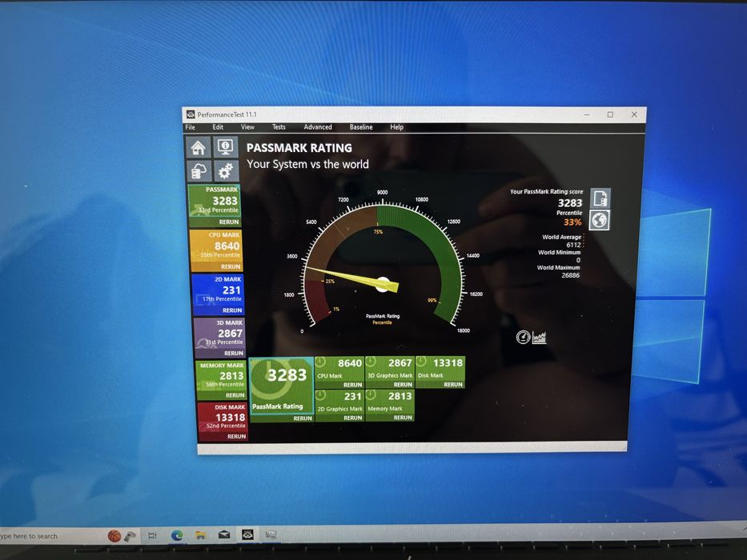The width and height of the screenshot is (747, 560).
Task: Click RERUN on the bottom Disk Mark tile
Action: (x=453, y=385)
